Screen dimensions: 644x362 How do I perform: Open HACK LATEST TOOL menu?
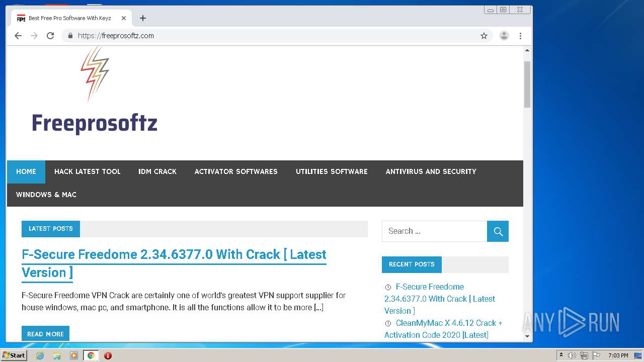(x=88, y=172)
